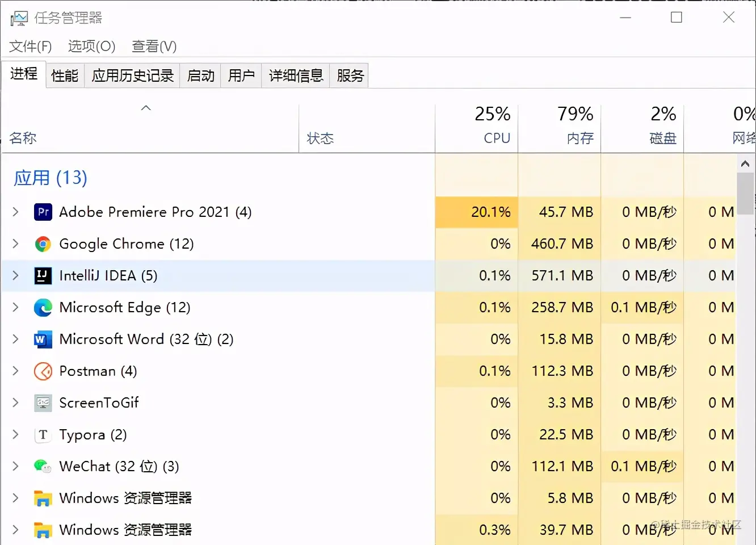Click the Typora icon

[43, 434]
